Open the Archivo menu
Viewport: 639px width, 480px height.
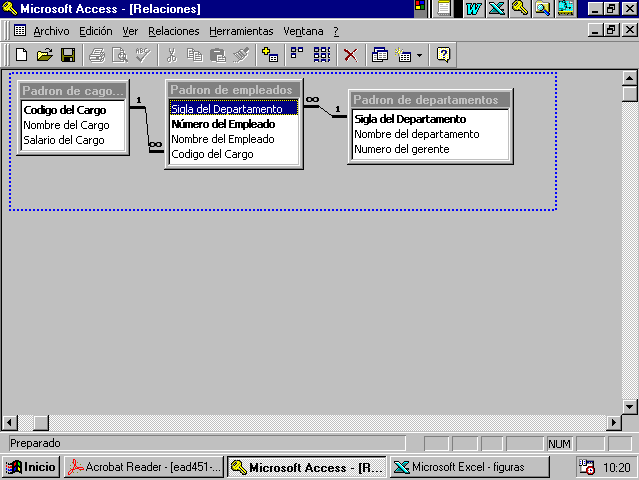[51, 31]
